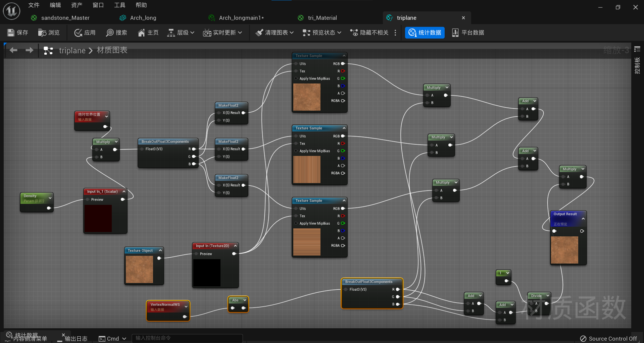Screen dimensions: 644x343
Task: Click the triplane breadcrumb link
Action: 72,51
